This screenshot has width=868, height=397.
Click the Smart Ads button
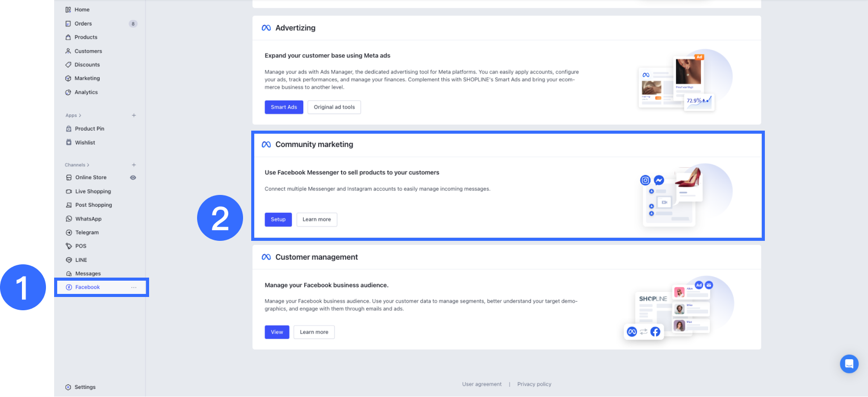pyautogui.click(x=284, y=107)
